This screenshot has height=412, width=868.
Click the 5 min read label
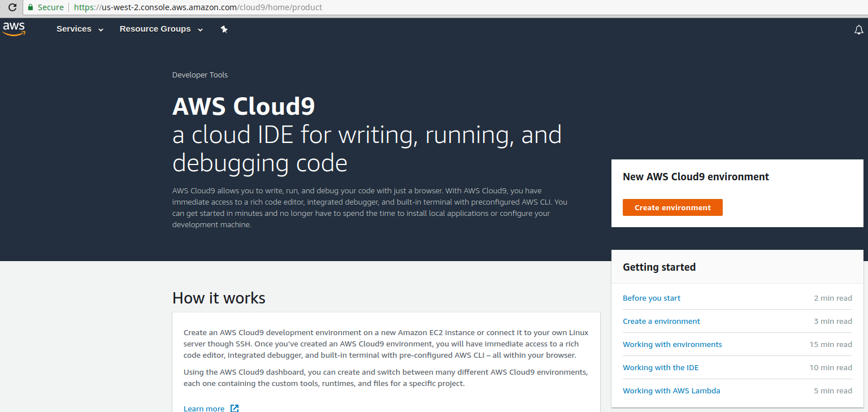pyautogui.click(x=833, y=391)
